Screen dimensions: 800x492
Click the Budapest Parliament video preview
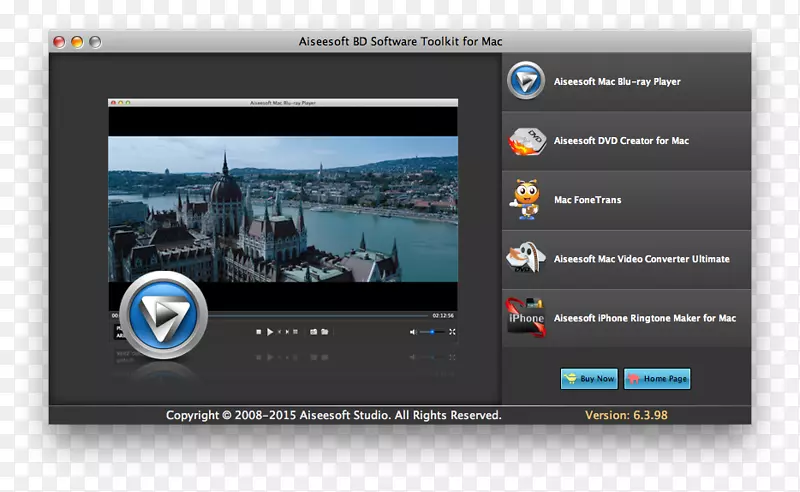(x=282, y=208)
